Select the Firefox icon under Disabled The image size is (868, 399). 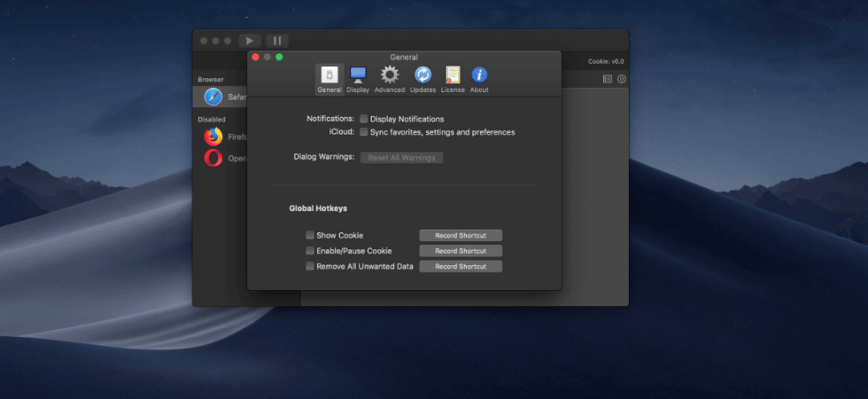pyautogui.click(x=213, y=137)
